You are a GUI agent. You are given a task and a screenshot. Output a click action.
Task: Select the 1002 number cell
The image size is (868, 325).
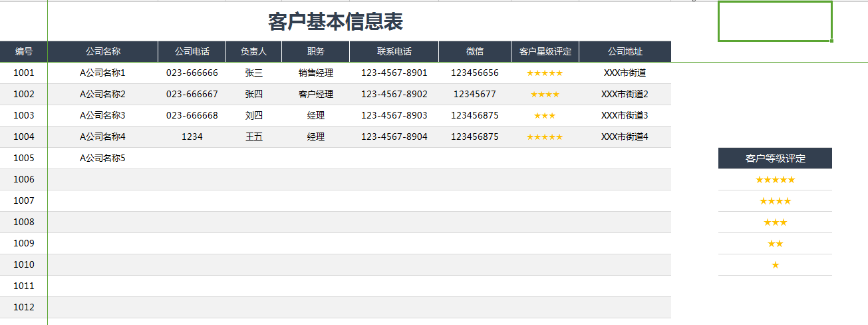[24, 95]
